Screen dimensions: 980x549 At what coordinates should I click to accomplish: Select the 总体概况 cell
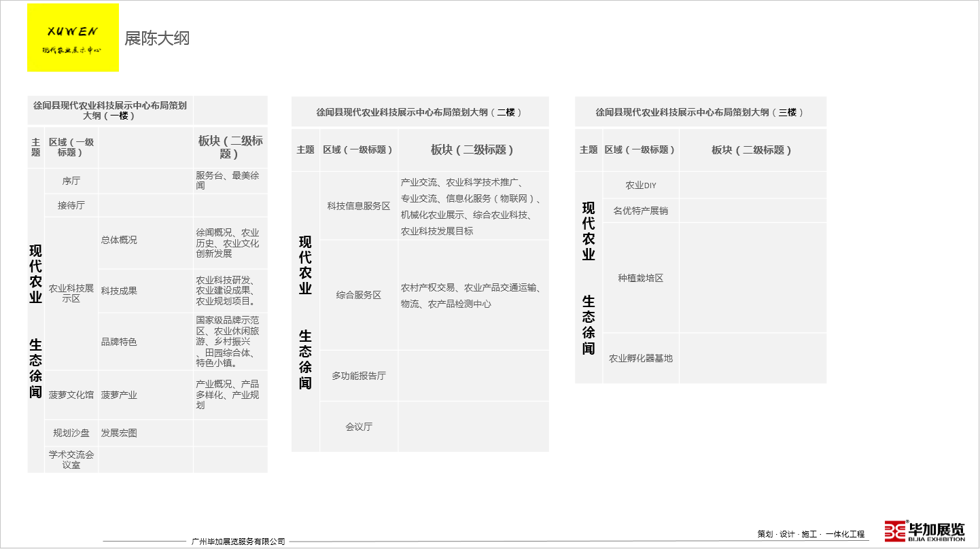pyautogui.click(x=119, y=240)
